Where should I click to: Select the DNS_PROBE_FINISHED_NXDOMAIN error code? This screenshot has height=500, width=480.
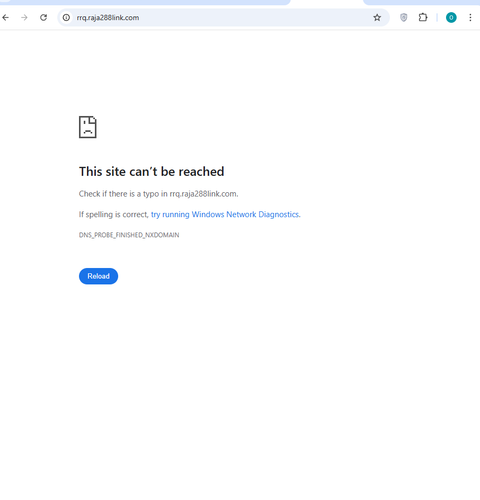click(x=129, y=235)
